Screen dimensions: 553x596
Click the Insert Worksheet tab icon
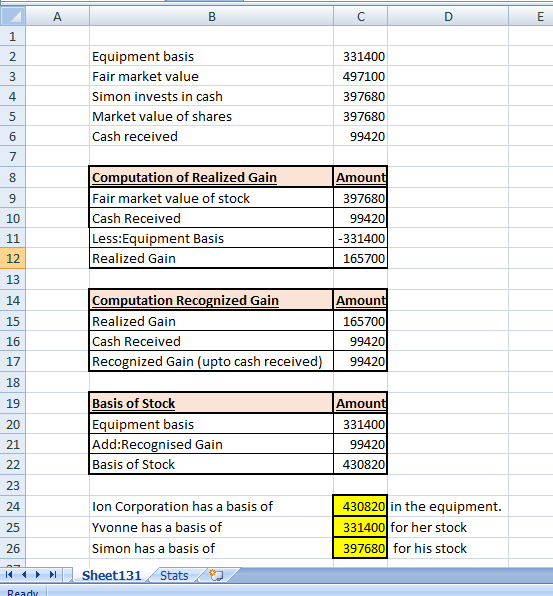pos(216,575)
